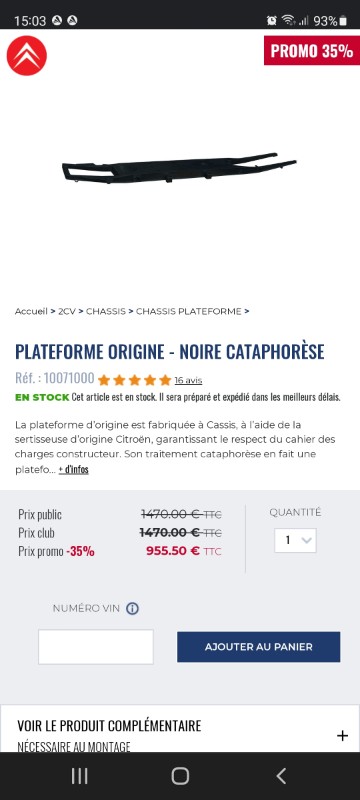
Task: Tap the Android back arrow icon
Action: click(x=281, y=776)
